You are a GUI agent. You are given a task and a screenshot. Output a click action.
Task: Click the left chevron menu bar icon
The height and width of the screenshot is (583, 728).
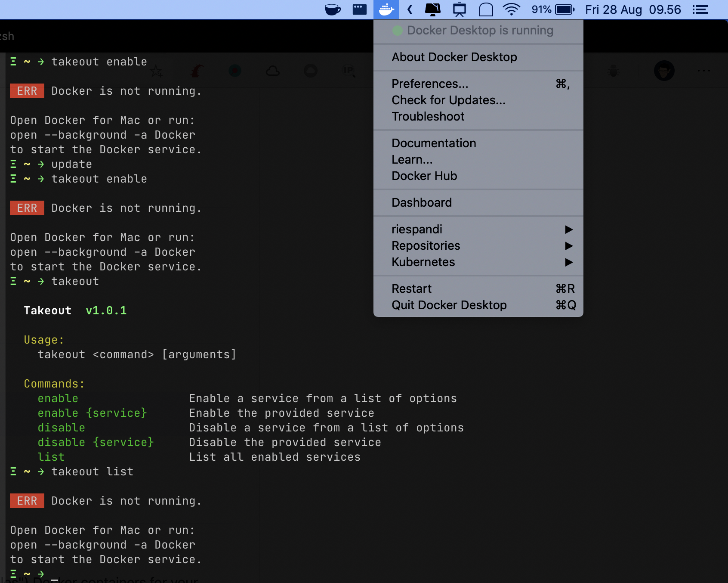click(x=410, y=9)
